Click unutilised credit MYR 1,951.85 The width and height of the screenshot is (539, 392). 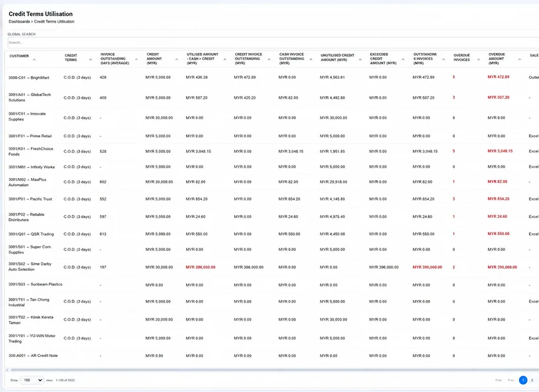coord(332,151)
